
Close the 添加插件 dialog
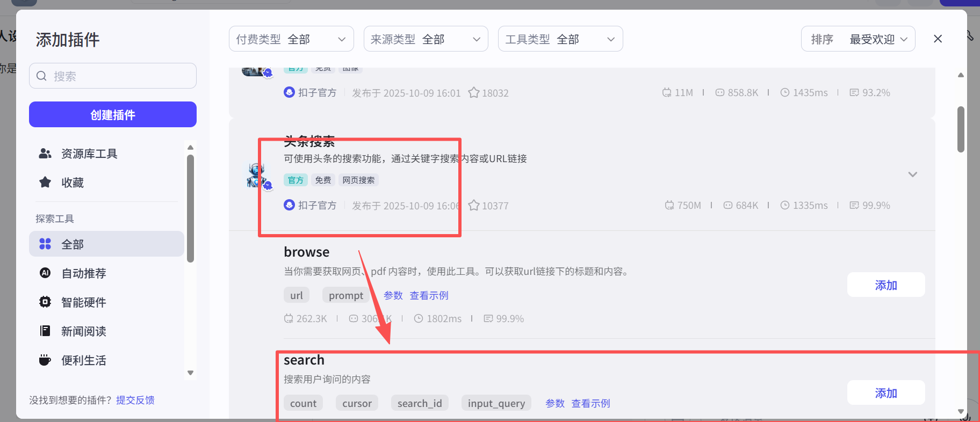click(x=938, y=39)
